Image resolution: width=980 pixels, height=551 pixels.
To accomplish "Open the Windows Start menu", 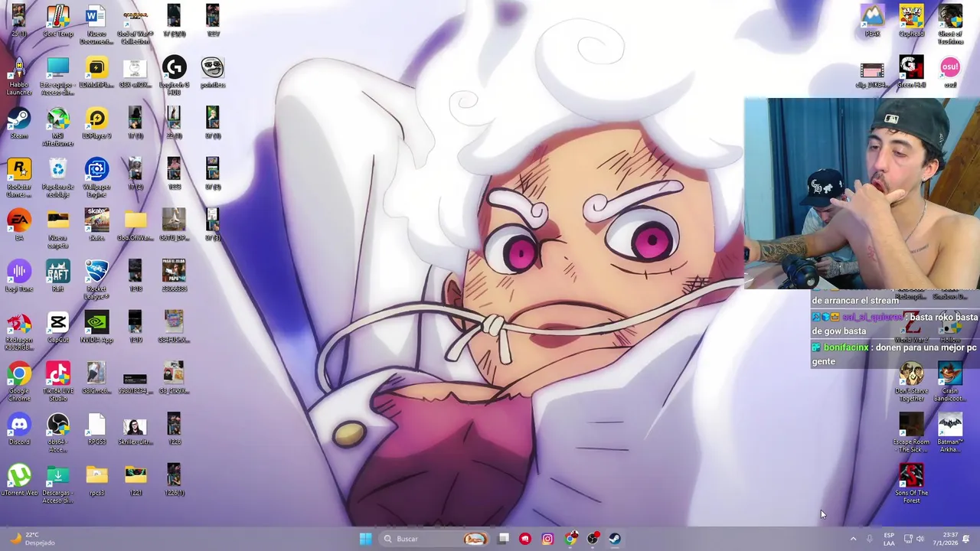I will pyautogui.click(x=365, y=539).
